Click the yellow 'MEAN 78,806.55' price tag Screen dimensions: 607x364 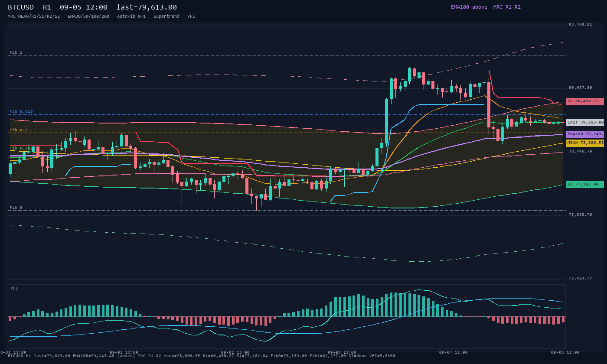585,143
